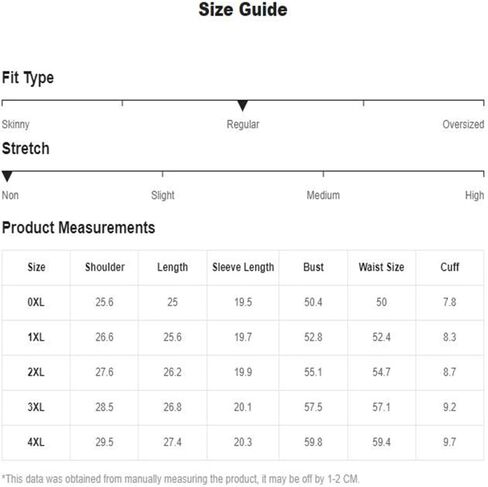Viewport: 488px width, 487px height.
Task: Click the Bust column header
Action: pyautogui.click(x=313, y=267)
